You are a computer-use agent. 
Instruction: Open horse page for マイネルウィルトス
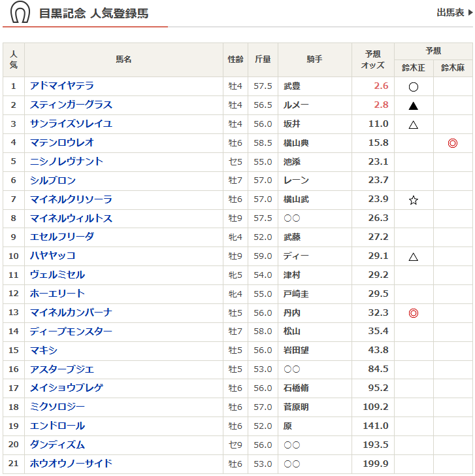[71, 218]
